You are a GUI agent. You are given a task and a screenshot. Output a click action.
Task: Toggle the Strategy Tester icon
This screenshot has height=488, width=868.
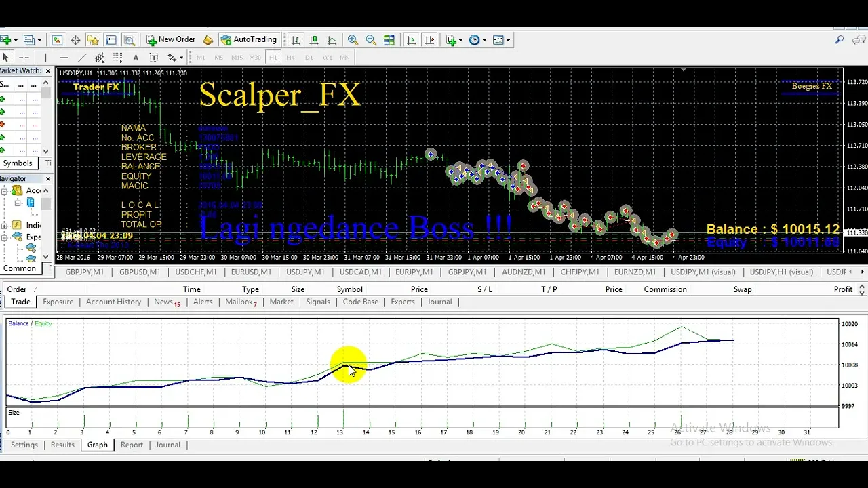129,40
